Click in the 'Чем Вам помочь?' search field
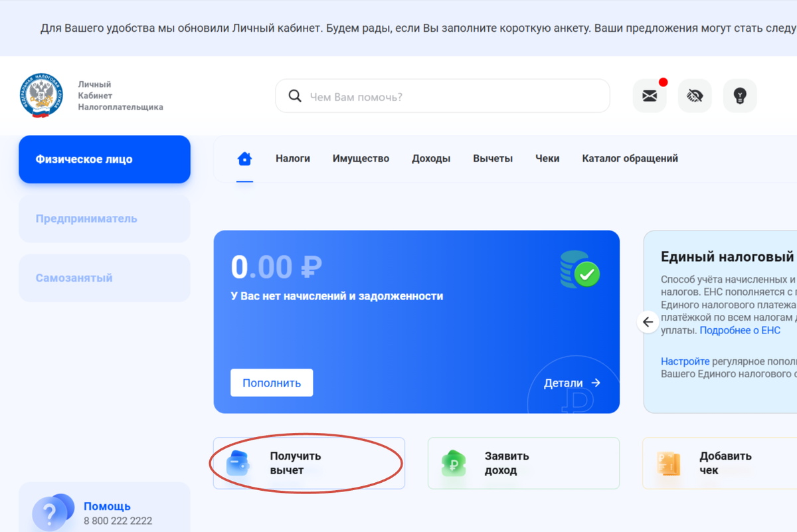Viewport: 797px width, 532px height. coord(442,96)
